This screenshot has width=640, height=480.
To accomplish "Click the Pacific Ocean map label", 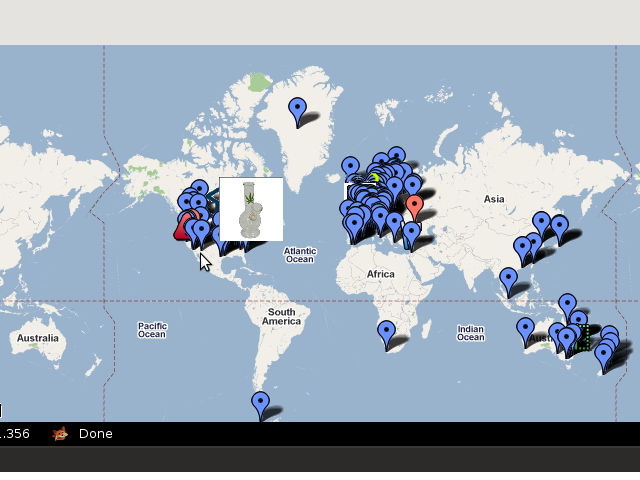I will pos(152,330).
